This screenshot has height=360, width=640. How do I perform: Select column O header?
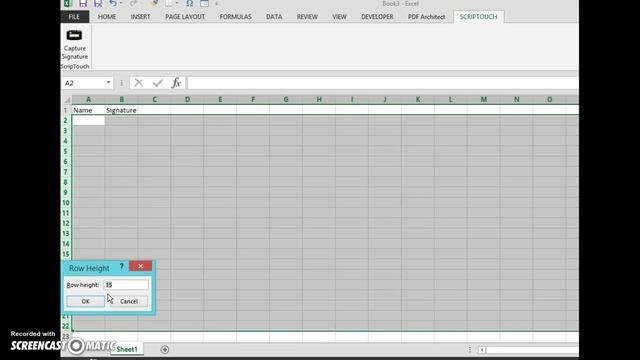[549, 100]
